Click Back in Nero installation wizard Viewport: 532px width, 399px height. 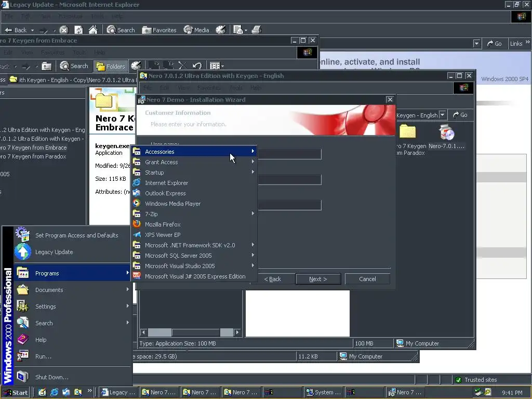(272, 279)
